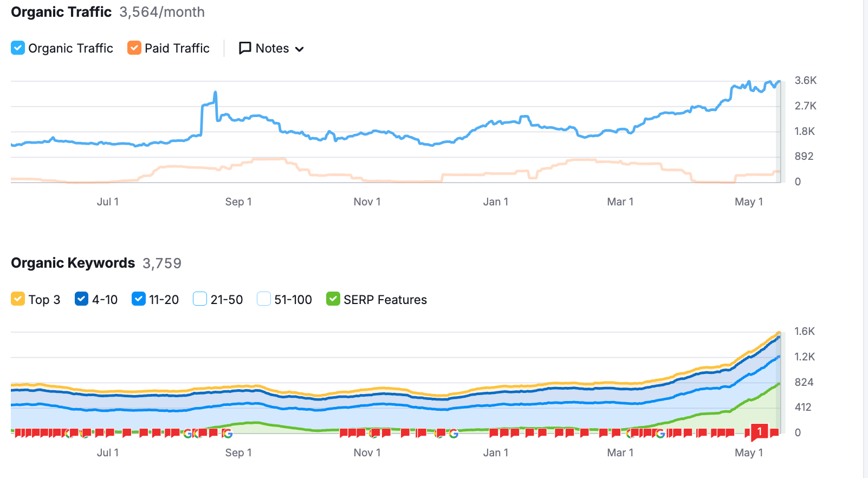This screenshot has height=478, width=868.
Task: Click the 892 axis label on traffic chart
Action: 804,156
